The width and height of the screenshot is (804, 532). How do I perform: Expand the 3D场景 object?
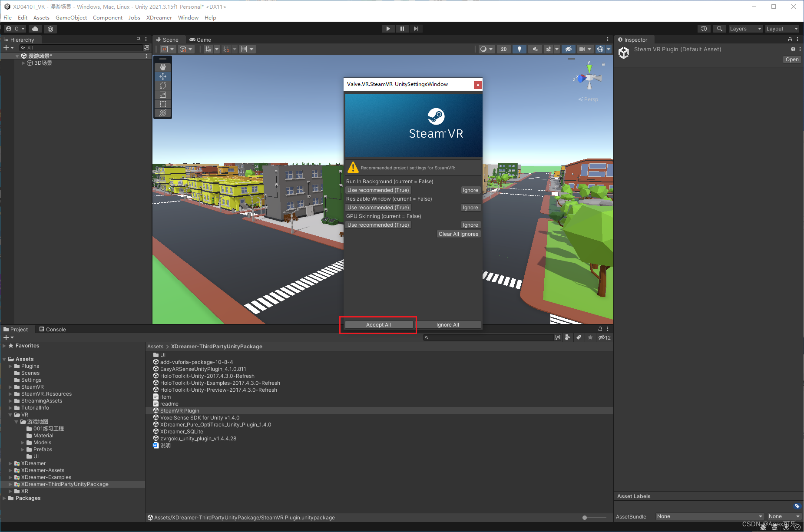[x=23, y=63]
